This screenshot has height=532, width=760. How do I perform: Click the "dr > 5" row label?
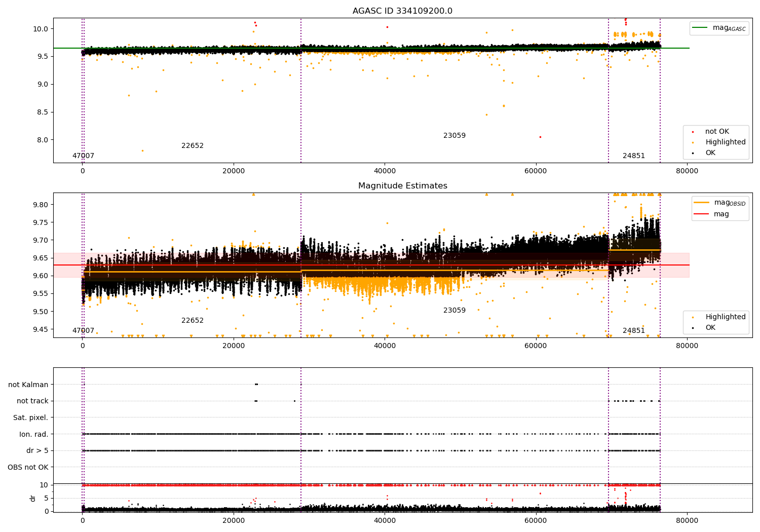click(37, 451)
